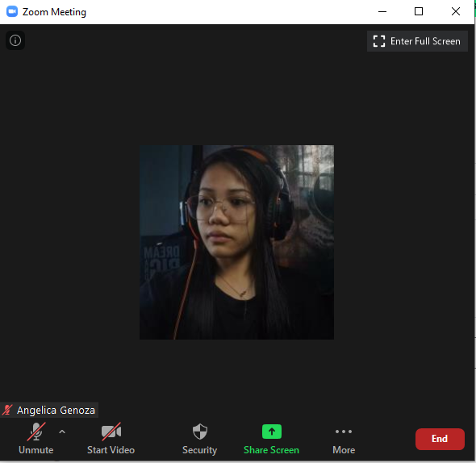Click the green Share Screen arrow icon
Viewport: 476px width, 463px height.
272,432
